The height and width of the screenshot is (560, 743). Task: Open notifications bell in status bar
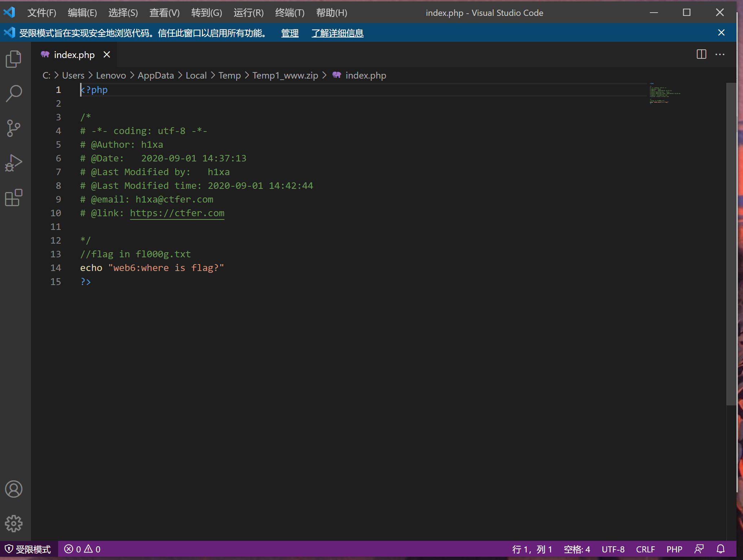coord(721,549)
